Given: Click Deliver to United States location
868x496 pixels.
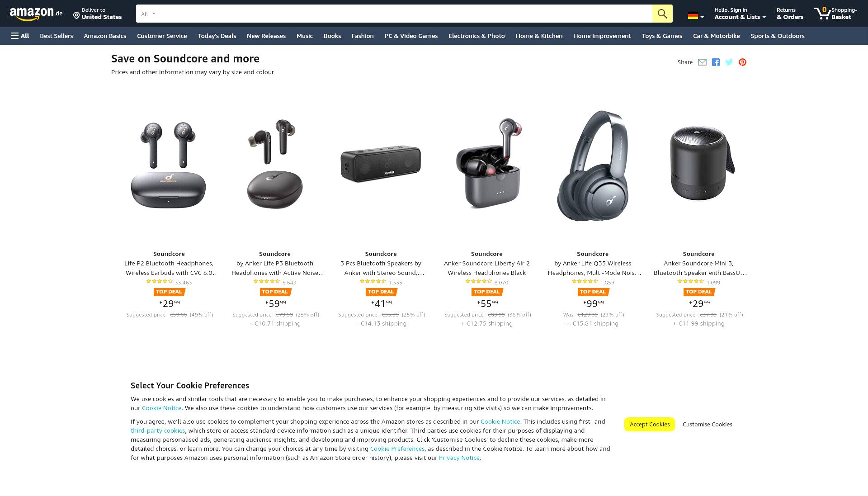Looking at the screenshot, I should pos(98,14).
